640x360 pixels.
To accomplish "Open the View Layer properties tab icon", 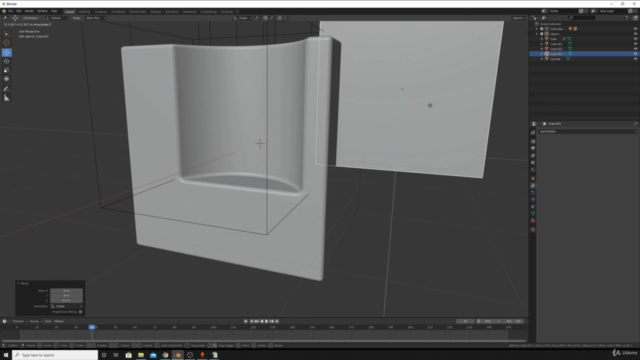I will coord(533,156).
